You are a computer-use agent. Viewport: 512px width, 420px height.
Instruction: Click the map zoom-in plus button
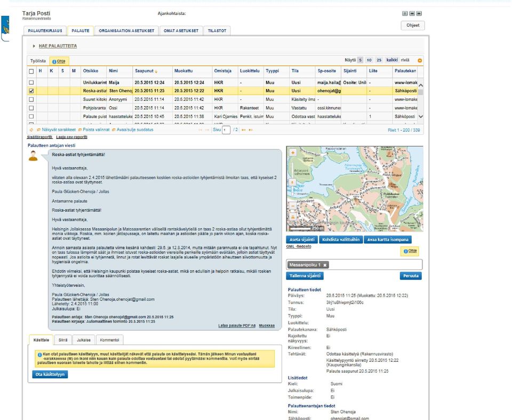coord(293,153)
